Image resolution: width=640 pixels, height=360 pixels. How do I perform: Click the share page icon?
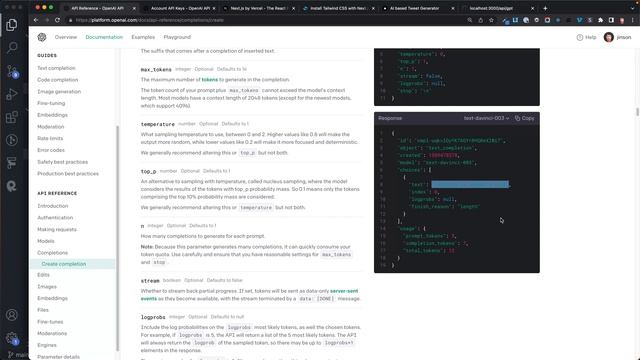tap(480, 20)
